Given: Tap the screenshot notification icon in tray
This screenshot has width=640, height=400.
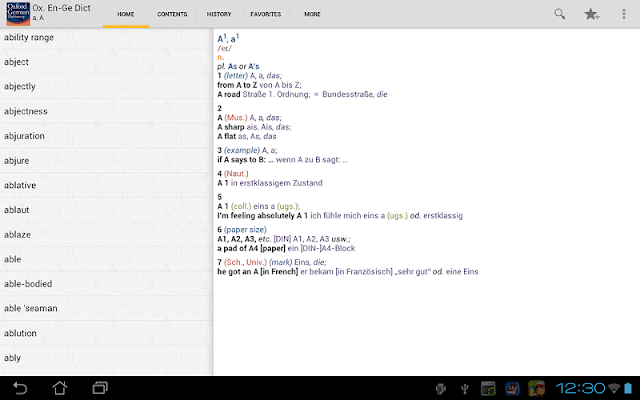Looking at the screenshot, I should click(x=488, y=389).
